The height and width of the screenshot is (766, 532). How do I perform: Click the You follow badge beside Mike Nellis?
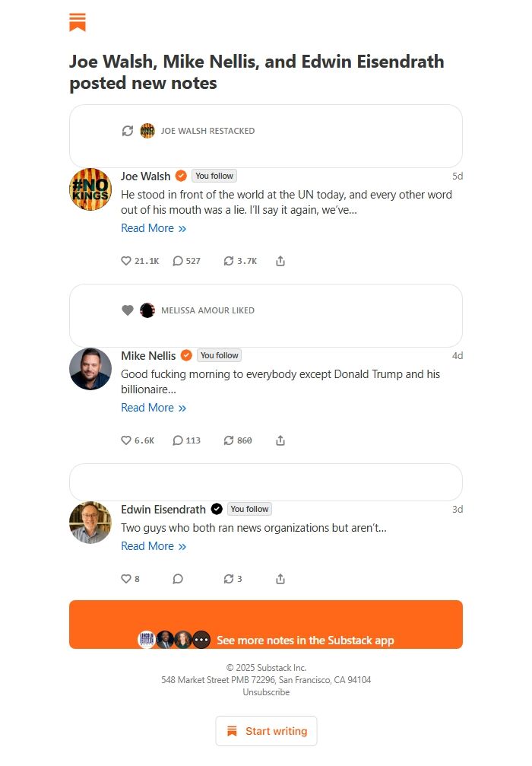click(219, 354)
